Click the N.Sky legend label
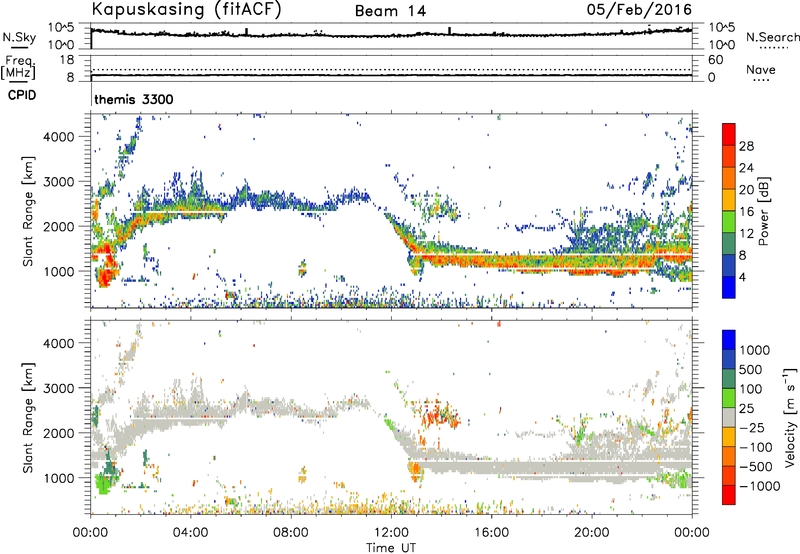 (19, 37)
